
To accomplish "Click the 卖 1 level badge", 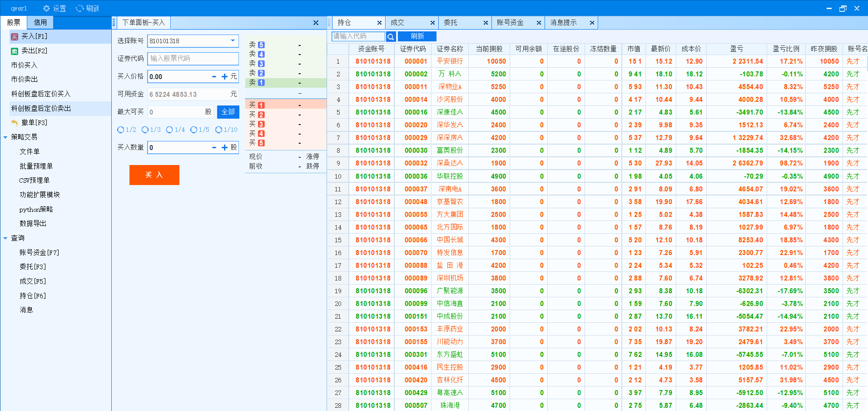I will click(x=261, y=83).
